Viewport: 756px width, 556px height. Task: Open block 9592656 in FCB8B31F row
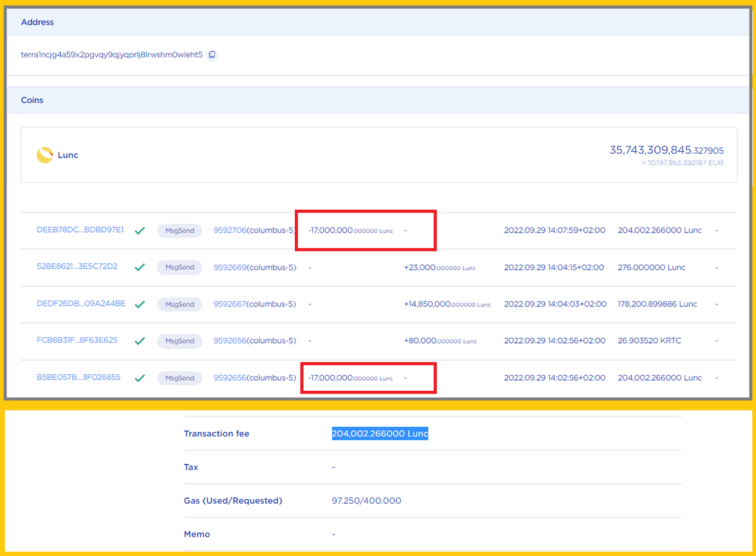click(x=230, y=340)
